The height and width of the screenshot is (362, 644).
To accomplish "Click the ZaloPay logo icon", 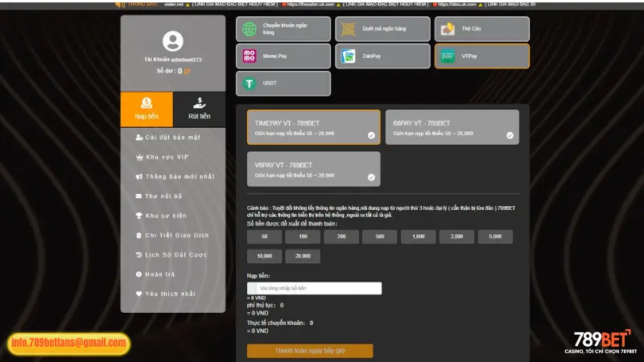I will (x=349, y=56).
